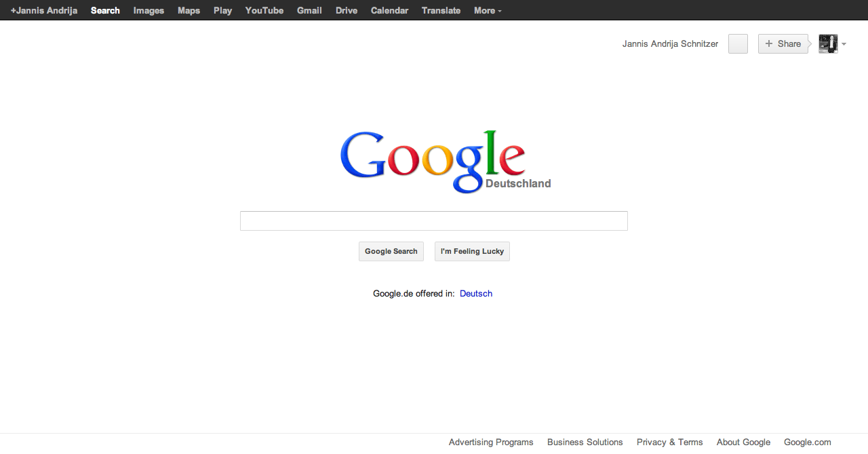Open Calendar from the top bar
The width and height of the screenshot is (868, 454).
[x=389, y=10]
